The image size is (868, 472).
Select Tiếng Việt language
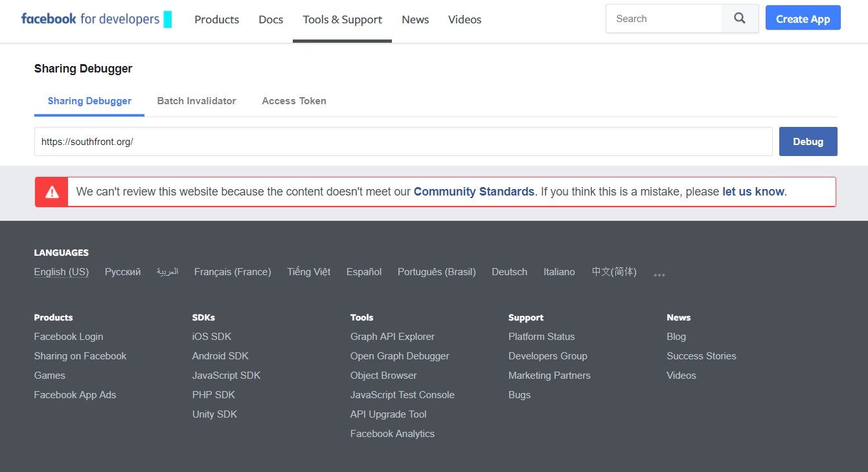click(x=308, y=272)
